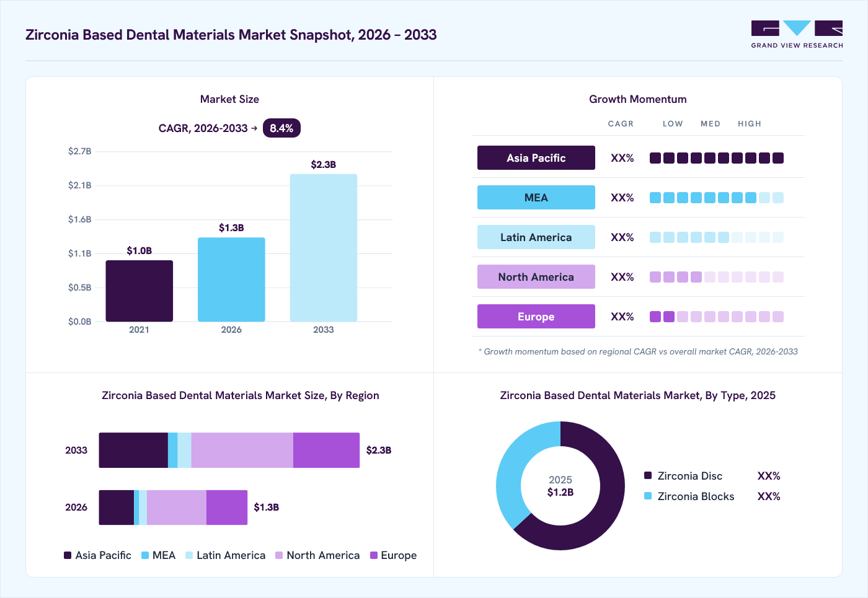Screen dimensions: 868x598
Task: Click the Europe momentum meter squares
Action: [717, 317]
